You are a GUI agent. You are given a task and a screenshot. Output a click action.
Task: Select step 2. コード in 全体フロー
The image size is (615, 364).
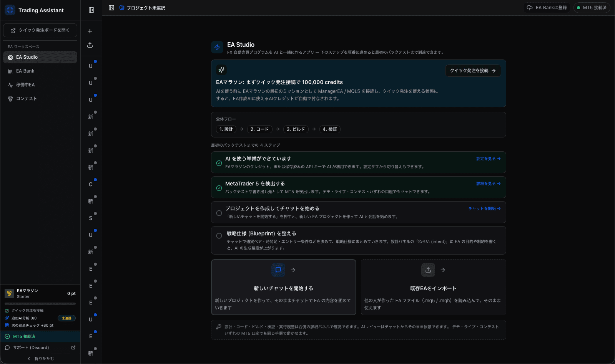click(x=259, y=129)
